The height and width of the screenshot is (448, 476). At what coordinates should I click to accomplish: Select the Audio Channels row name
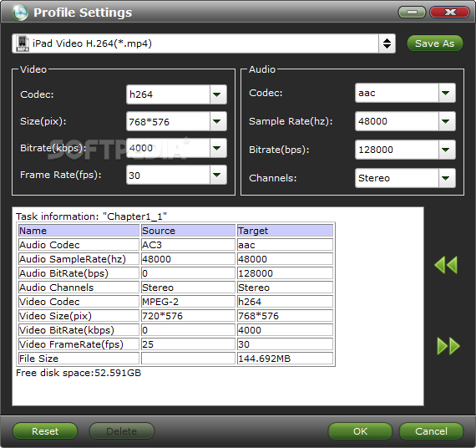(78, 288)
